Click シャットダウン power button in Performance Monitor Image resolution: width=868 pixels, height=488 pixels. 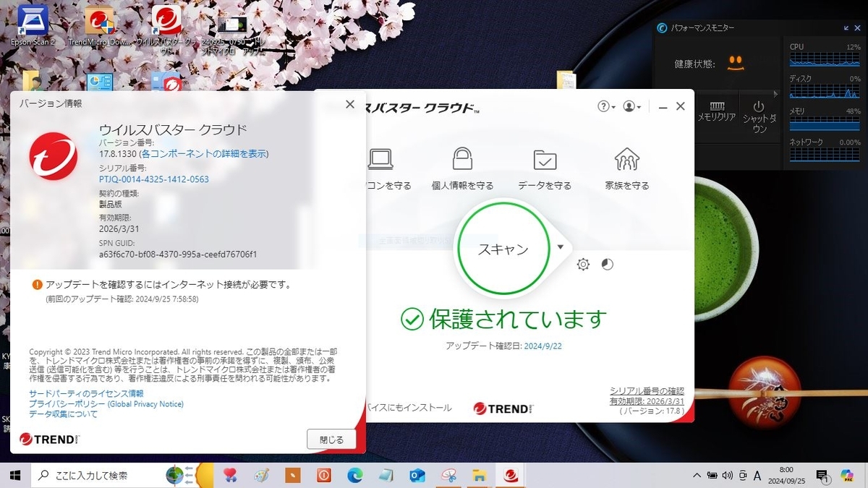[759, 116]
